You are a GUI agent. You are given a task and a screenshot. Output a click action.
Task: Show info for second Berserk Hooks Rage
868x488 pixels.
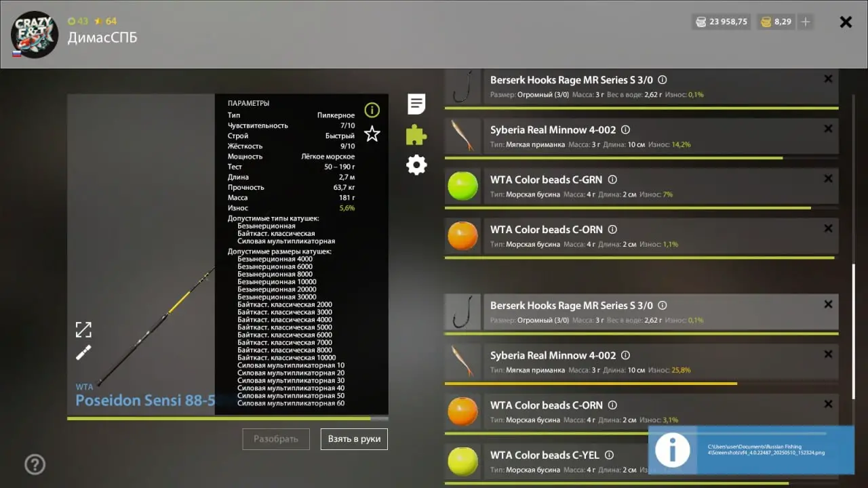[663, 306]
